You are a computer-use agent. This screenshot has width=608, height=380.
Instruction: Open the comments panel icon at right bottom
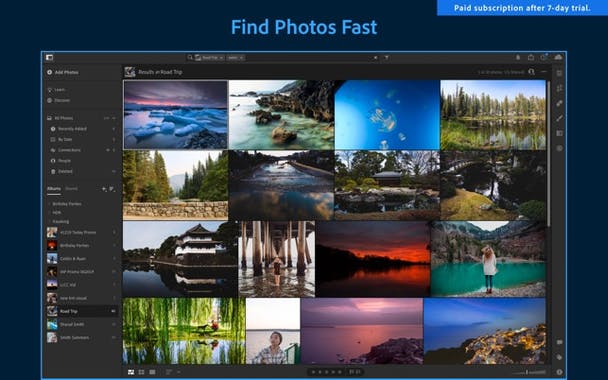pos(559,342)
